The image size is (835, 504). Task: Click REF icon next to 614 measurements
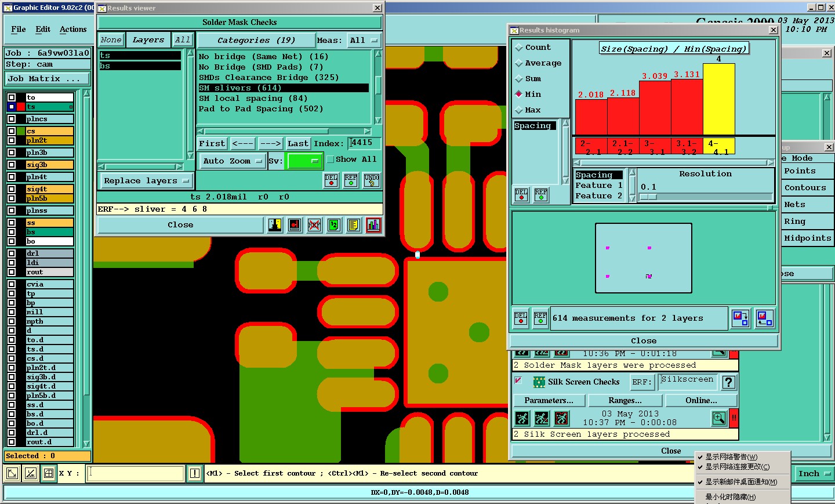(540, 318)
